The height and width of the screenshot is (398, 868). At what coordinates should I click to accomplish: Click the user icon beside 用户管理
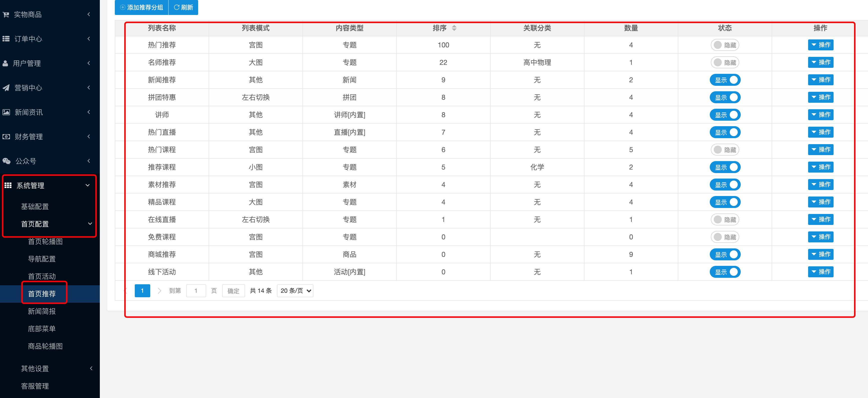(x=5, y=63)
